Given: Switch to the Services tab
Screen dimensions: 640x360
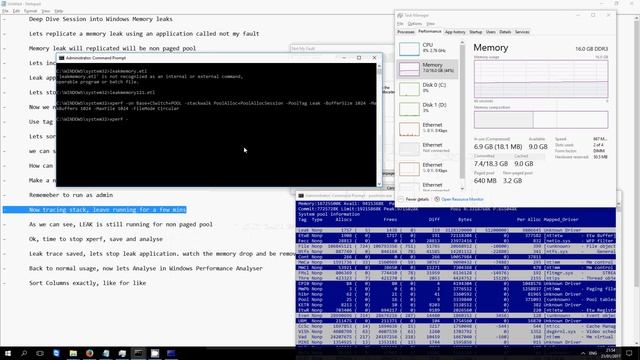Looking at the screenshot, I should coord(522,32).
